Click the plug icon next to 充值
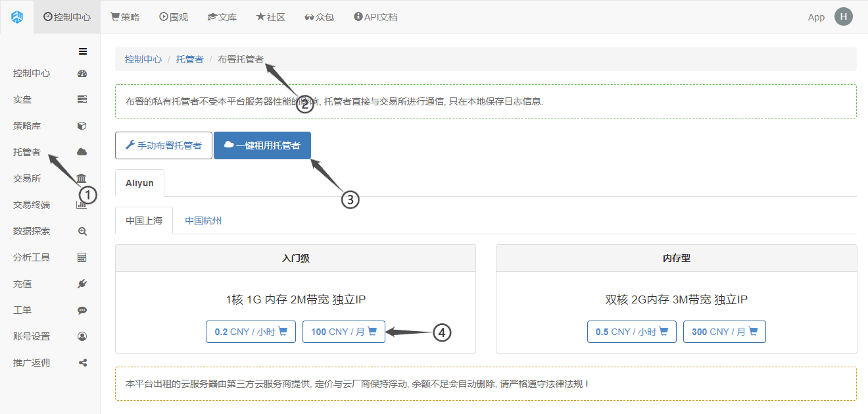Viewport: 868px width, 414px height. [x=82, y=284]
